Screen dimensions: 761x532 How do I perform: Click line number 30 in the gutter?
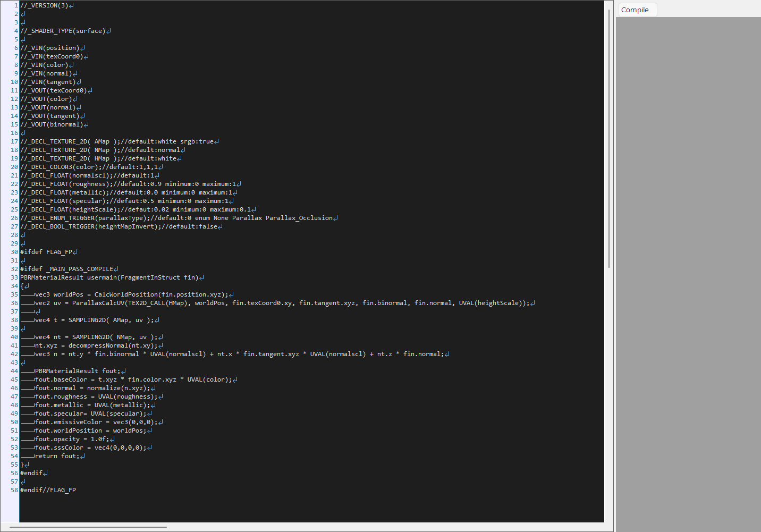point(14,252)
